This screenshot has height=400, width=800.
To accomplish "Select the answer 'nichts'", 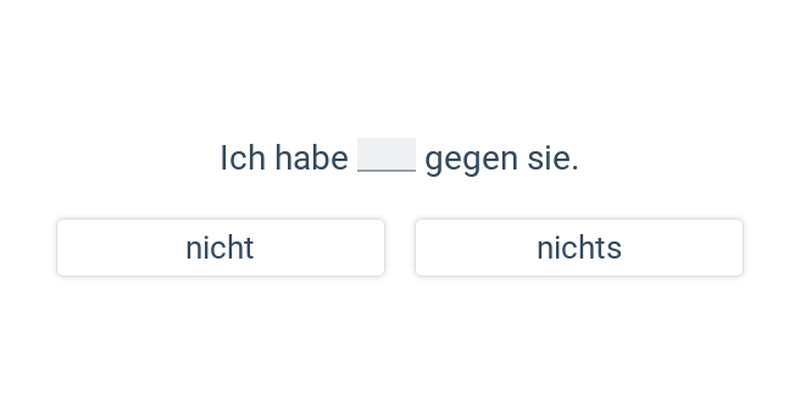I will [579, 247].
